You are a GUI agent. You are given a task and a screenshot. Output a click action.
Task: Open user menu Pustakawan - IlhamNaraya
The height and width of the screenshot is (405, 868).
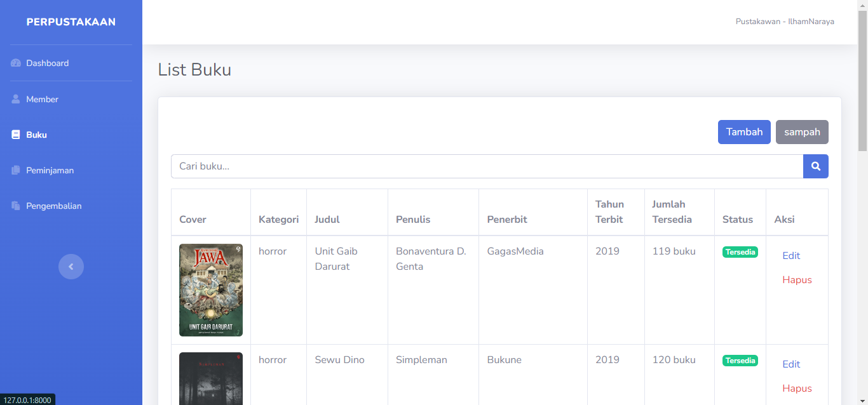[785, 22]
